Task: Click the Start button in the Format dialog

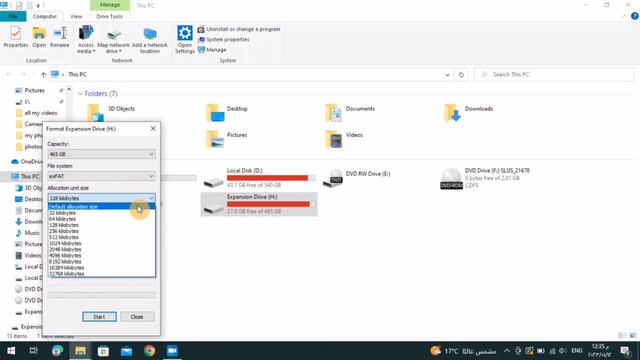Action: [99, 317]
